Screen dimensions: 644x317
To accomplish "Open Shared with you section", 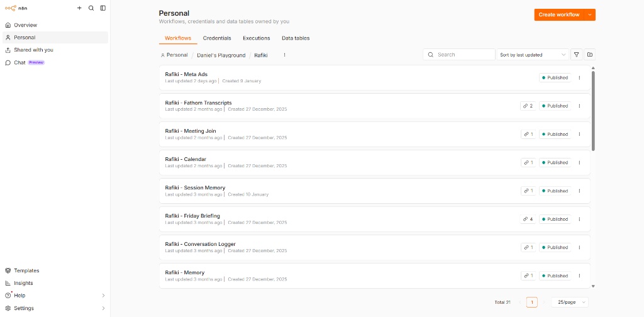I will click(x=55, y=50).
